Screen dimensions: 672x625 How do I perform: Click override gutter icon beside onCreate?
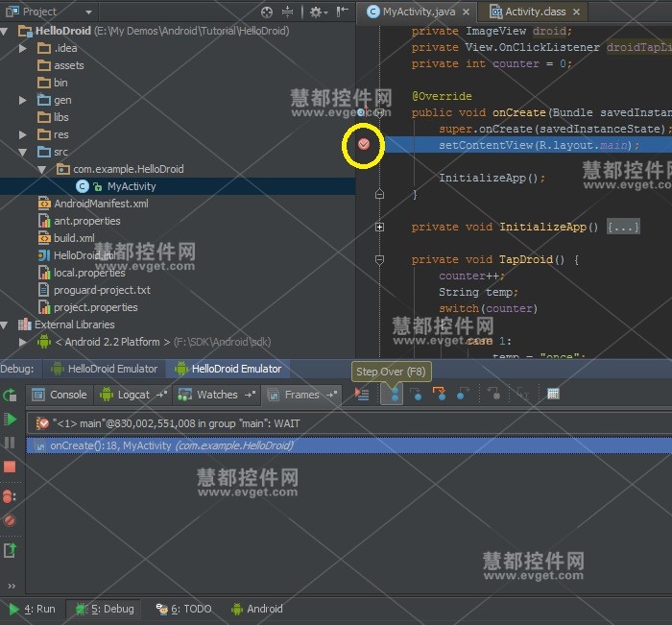[361, 112]
